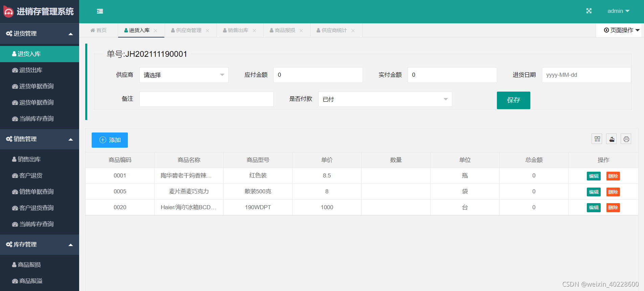Edit the 0020 product row
The image size is (644, 291).
(x=594, y=208)
